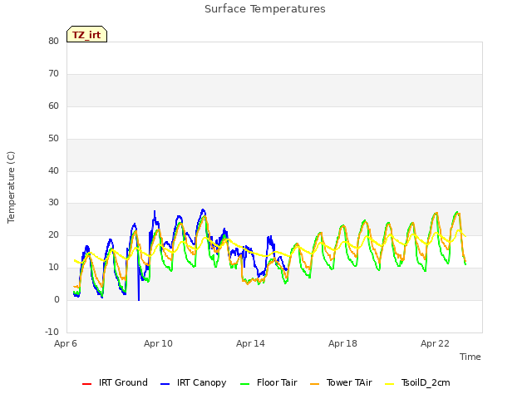Viewport: 532px width, 399px height.
Task: Click the 70 y-axis tick label
Action: click(53, 73)
